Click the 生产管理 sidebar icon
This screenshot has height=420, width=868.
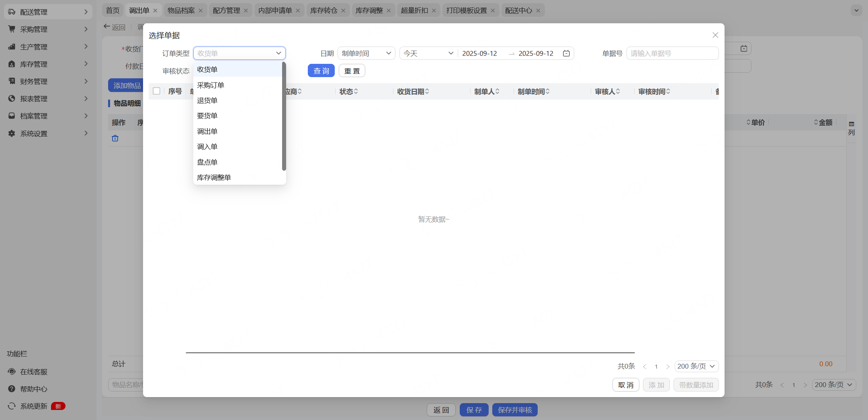tap(12, 47)
